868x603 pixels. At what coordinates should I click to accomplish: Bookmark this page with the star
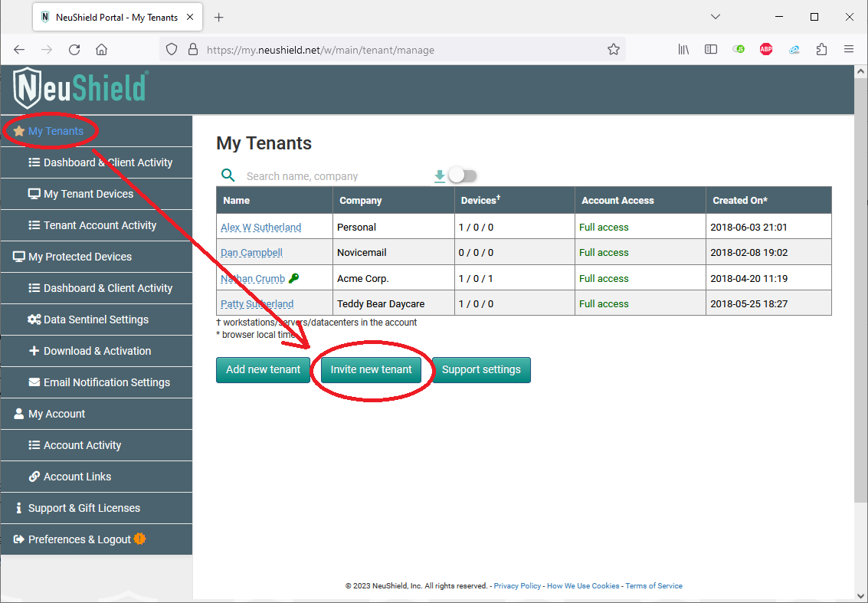click(x=614, y=50)
